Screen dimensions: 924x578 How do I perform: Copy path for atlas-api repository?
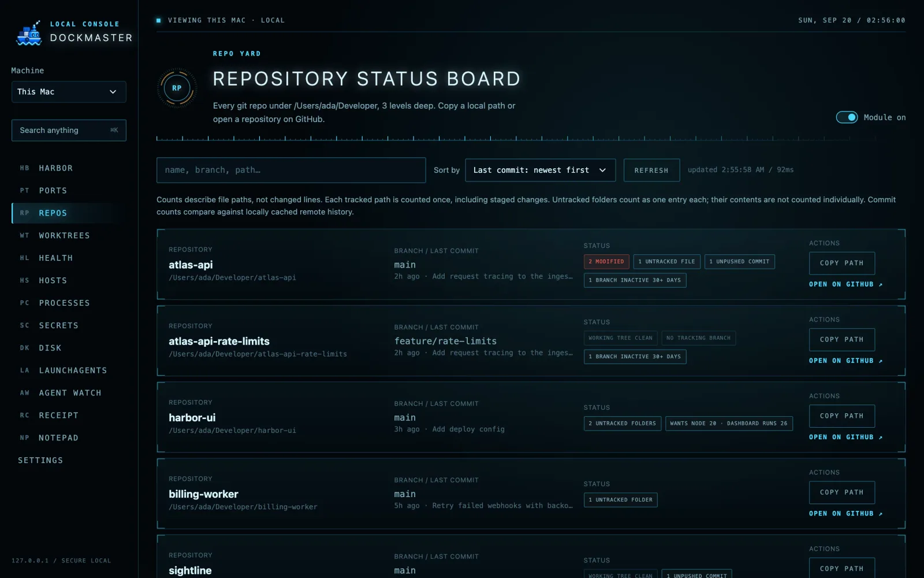(x=842, y=263)
